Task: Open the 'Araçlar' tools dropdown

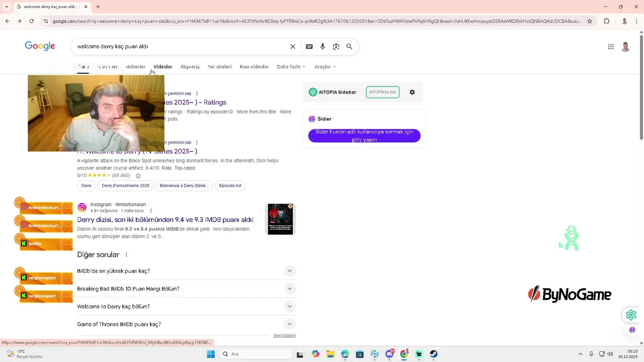Action: click(x=325, y=66)
